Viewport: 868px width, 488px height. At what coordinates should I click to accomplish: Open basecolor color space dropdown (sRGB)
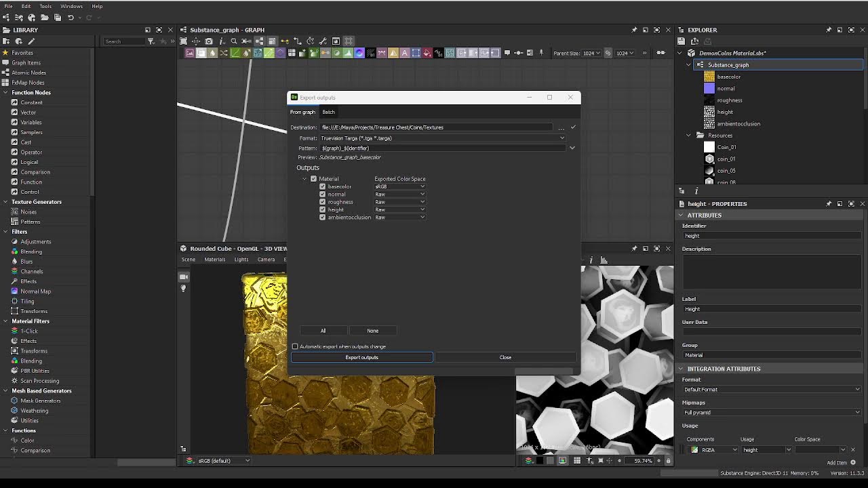coord(400,186)
